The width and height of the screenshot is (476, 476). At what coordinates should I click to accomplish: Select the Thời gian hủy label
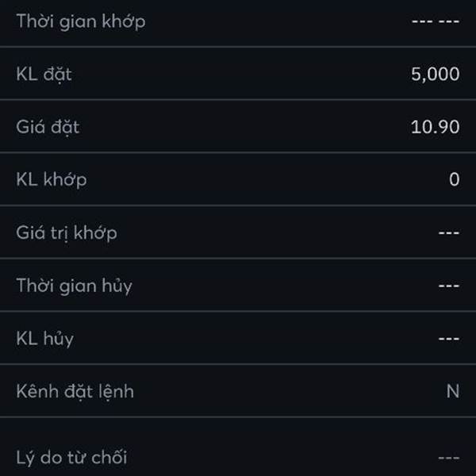[75, 286]
